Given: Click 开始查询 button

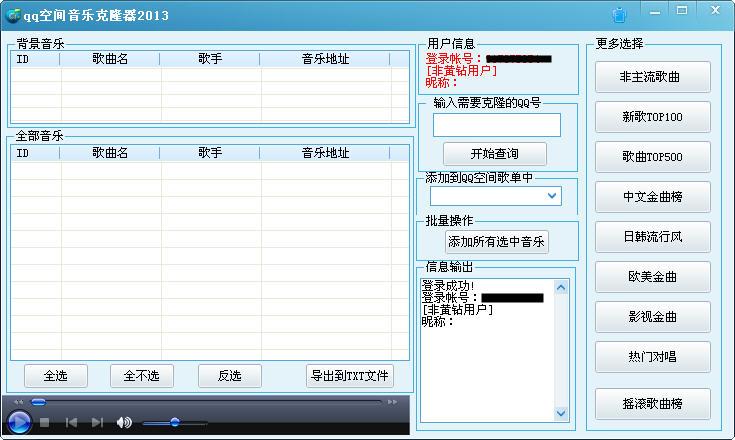Looking at the screenshot, I should point(495,154).
